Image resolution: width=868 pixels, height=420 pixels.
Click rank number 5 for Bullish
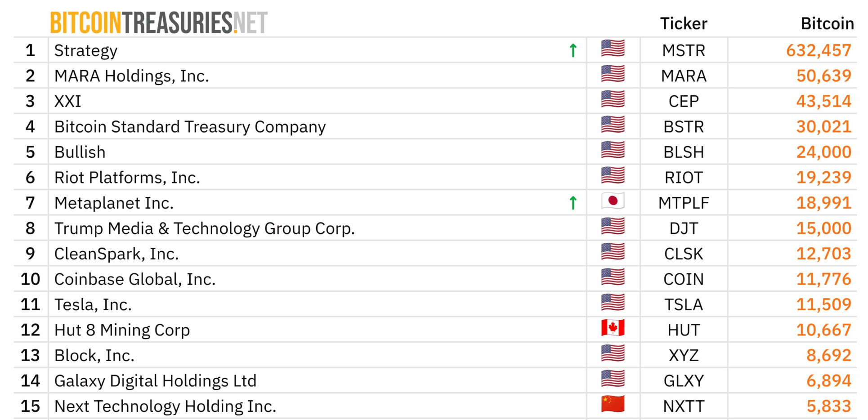tap(30, 152)
